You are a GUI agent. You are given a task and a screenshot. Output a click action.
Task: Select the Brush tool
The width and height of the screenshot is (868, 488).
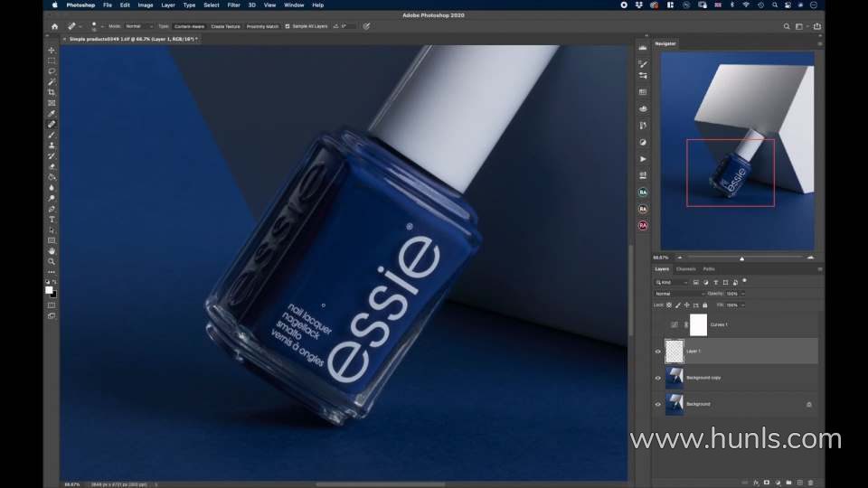[52, 135]
